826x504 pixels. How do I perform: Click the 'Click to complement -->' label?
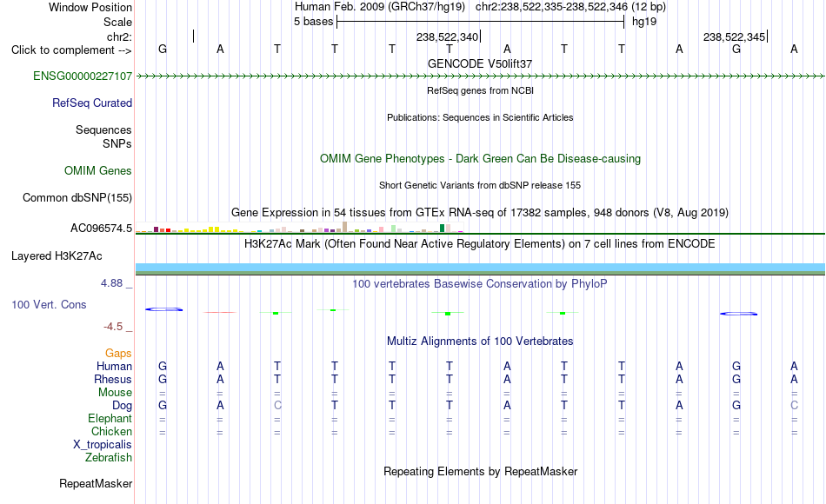tap(71, 50)
